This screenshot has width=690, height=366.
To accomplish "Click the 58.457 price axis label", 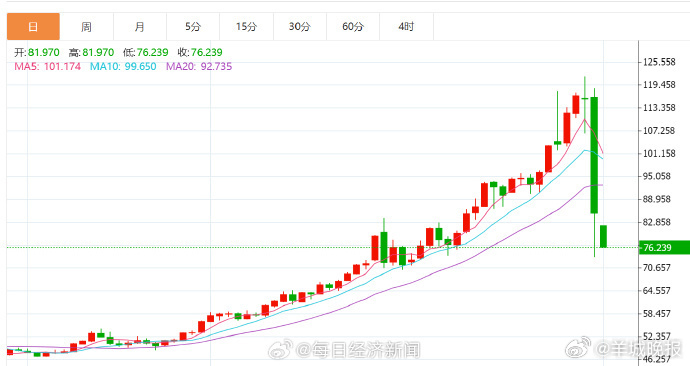I will point(657,313).
